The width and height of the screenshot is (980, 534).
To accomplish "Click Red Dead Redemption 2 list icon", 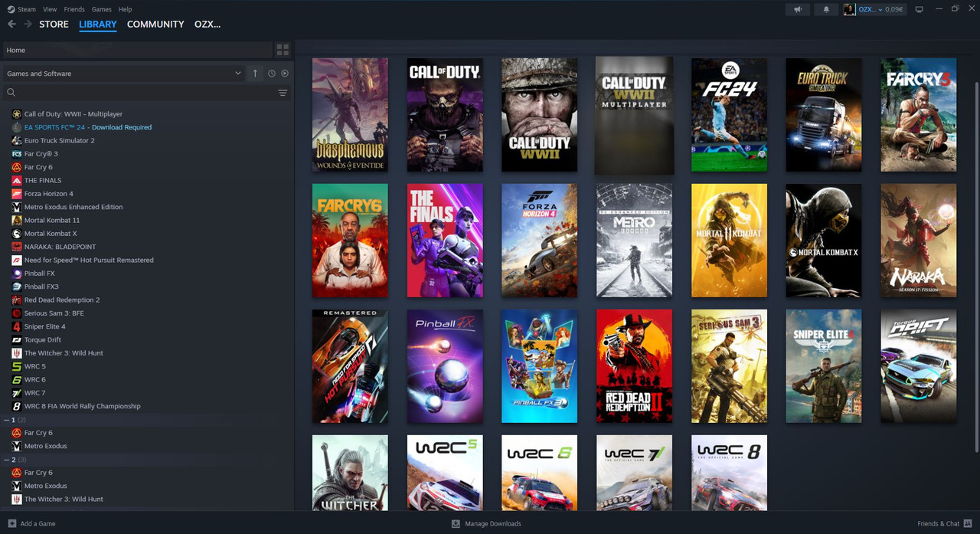I will pos(17,300).
